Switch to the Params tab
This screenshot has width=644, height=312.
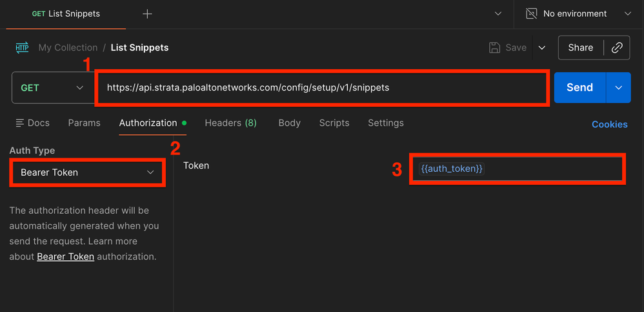pyautogui.click(x=84, y=123)
